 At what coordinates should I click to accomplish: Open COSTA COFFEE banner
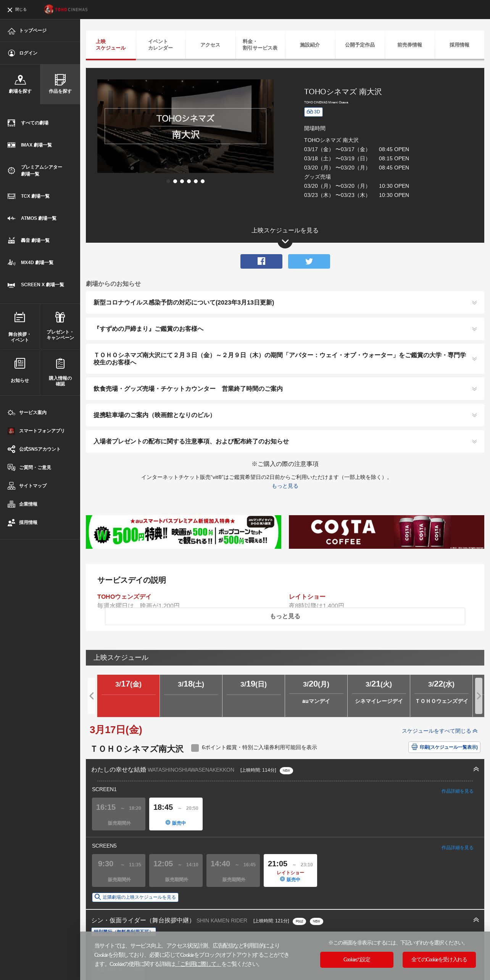coord(387,532)
